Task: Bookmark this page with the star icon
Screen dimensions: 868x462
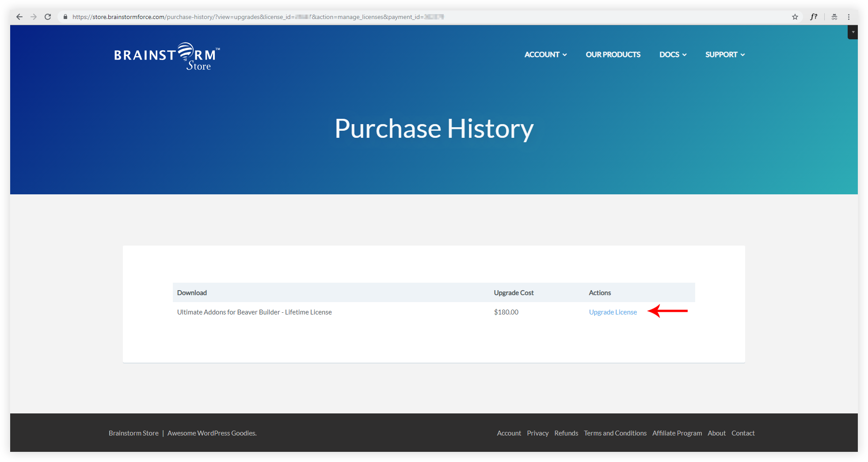Action: click(x=795, y=17)
